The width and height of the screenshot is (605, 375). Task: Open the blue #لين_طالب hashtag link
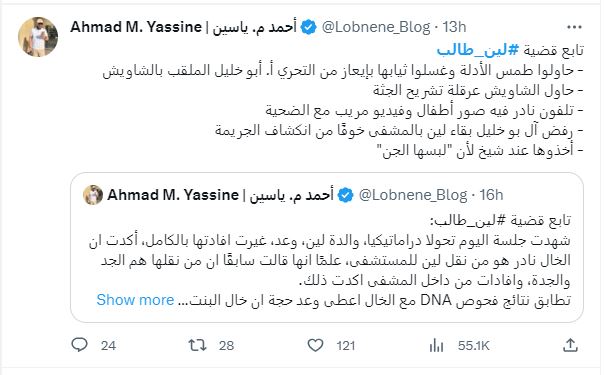pyautogui.click(x=477, y=50)
